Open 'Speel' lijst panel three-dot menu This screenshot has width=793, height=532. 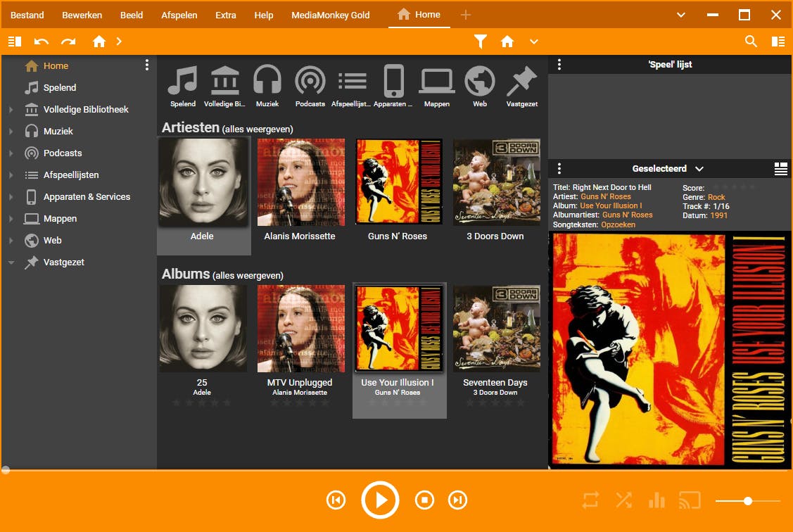point(559,64)
